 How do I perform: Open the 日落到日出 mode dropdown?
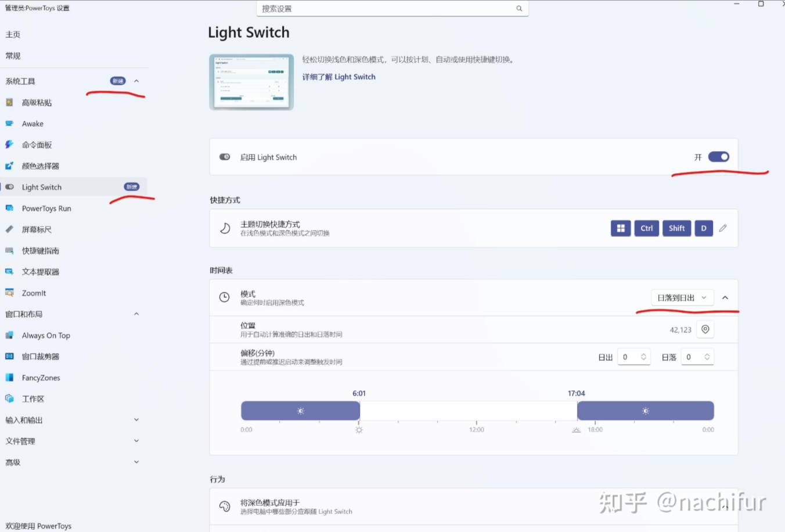coord(682,298)
